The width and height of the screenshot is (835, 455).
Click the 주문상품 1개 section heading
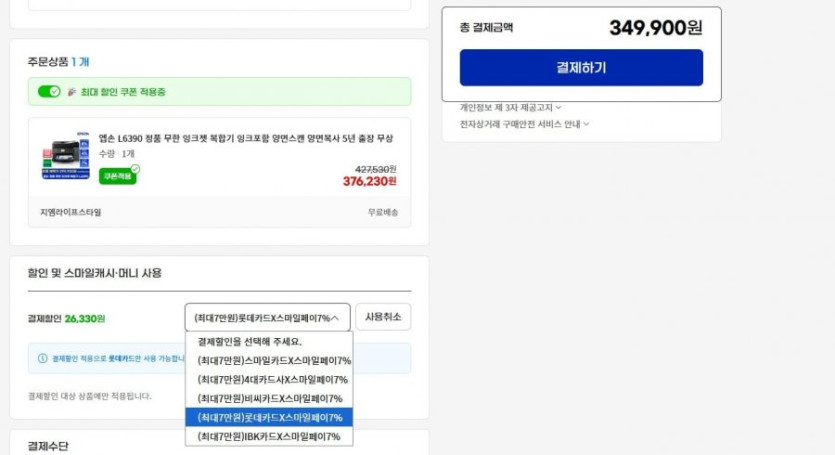coord(58,62)
